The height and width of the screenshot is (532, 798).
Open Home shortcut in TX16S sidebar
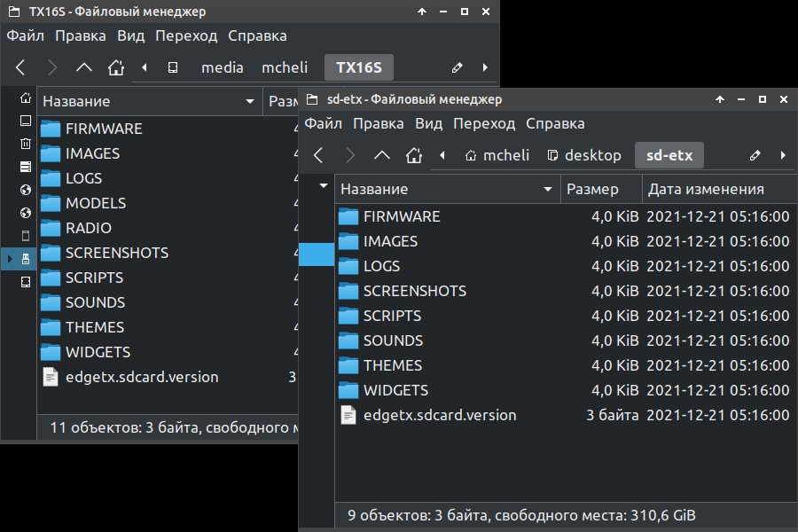coord(26,98)
